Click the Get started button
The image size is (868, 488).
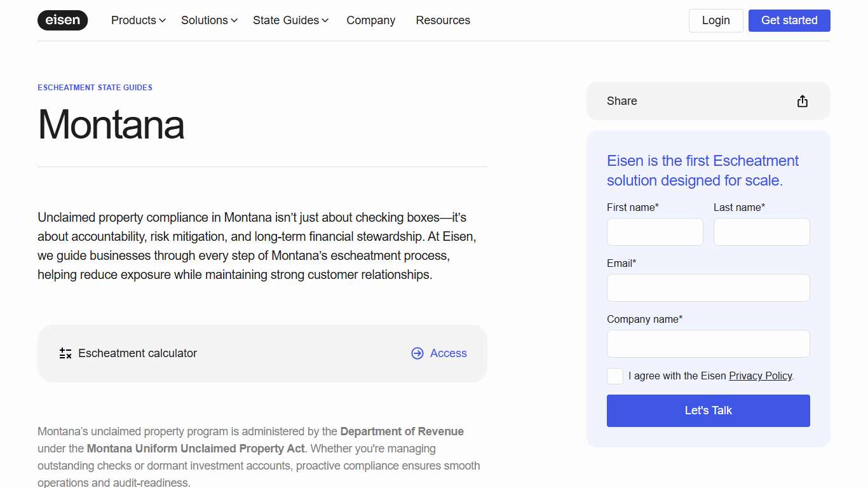point(789,20)
